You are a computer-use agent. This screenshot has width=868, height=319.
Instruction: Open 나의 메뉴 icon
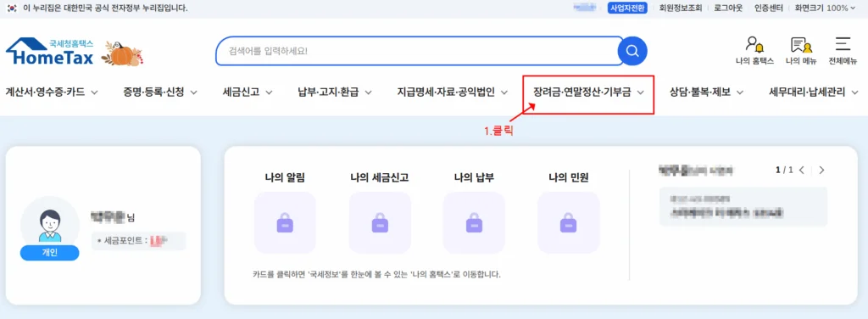coord(800,50)
